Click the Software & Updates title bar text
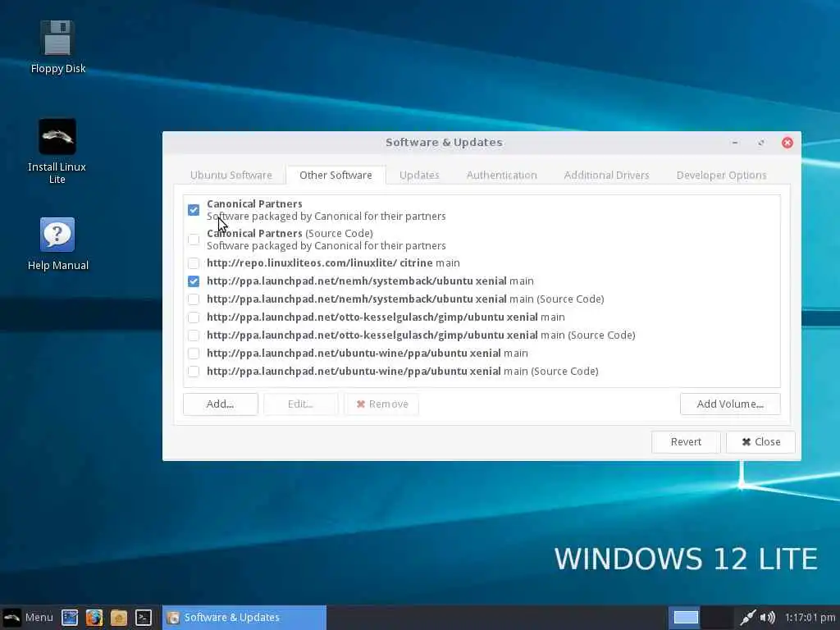Image resolution: width=840 pixels, height=630 pixels. point(444,143)
